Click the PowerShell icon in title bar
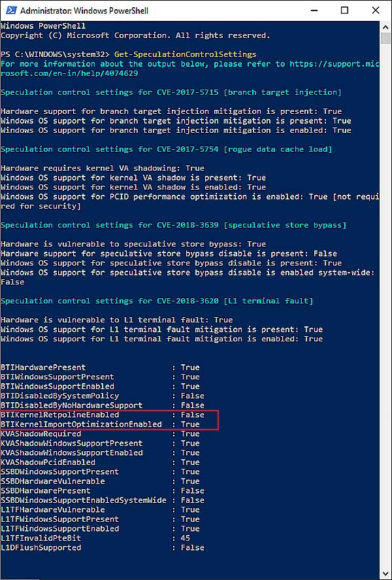392x580 pixels. [x=9, y=10]
